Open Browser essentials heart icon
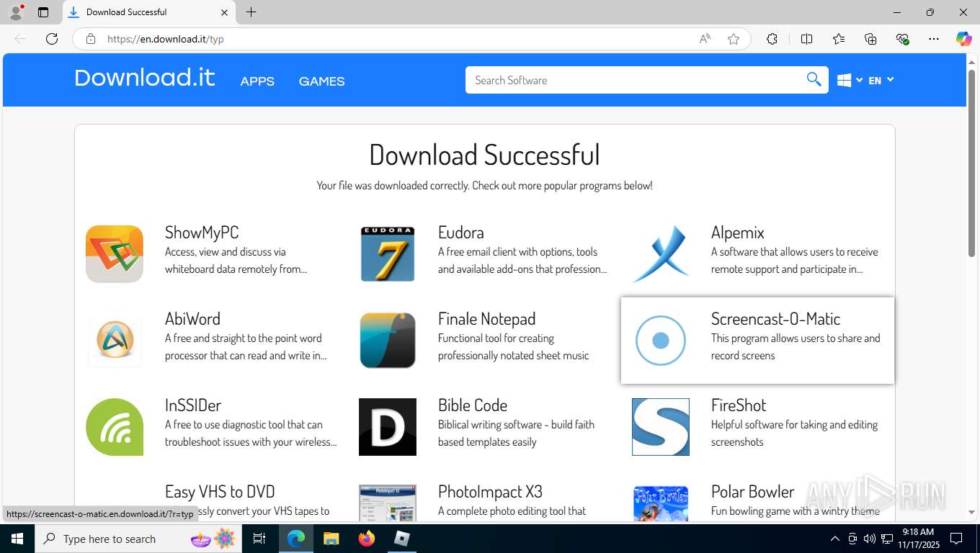 (902, 39)
